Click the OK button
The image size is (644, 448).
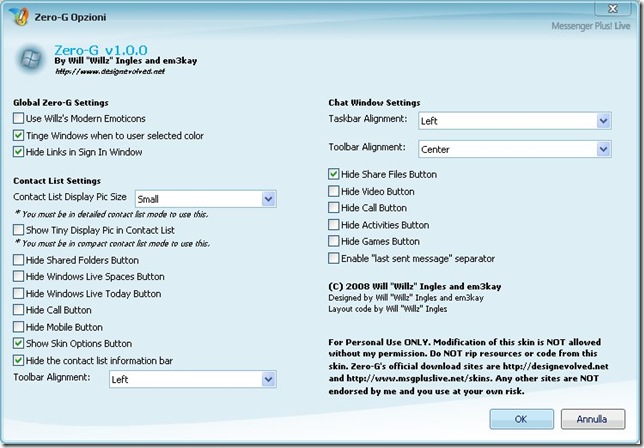click(521, 419)
